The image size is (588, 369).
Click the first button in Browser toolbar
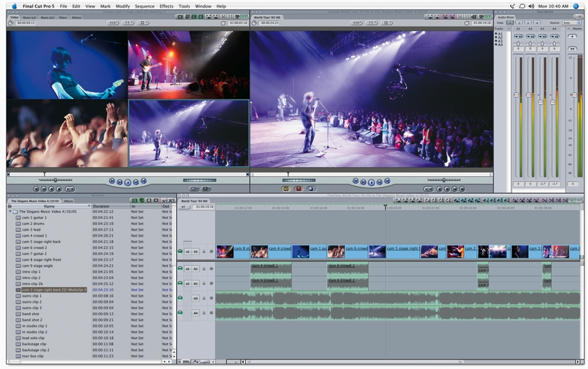135,201
